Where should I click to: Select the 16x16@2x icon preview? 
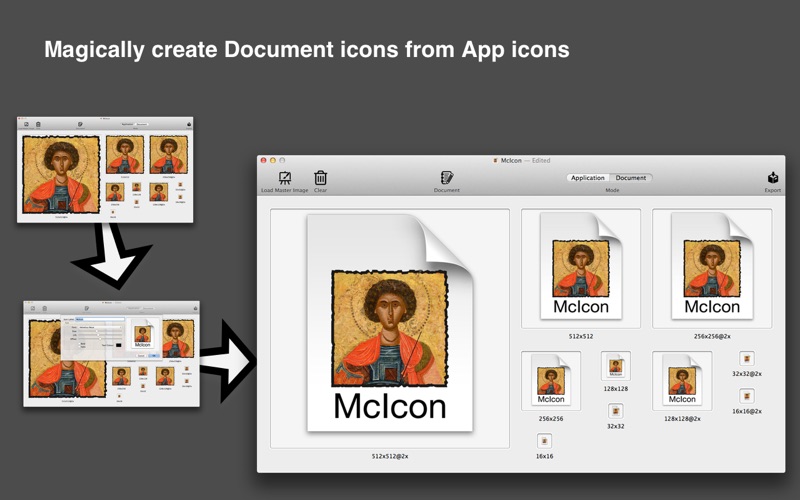747,396
